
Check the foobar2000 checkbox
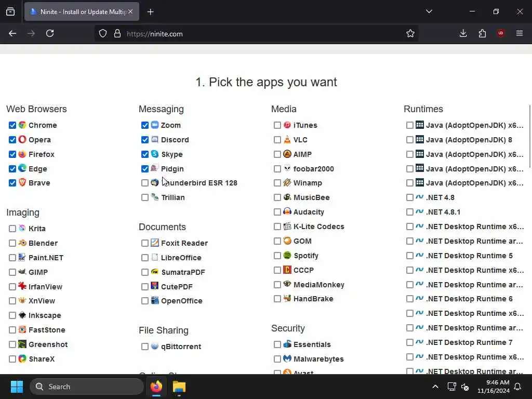277,169
